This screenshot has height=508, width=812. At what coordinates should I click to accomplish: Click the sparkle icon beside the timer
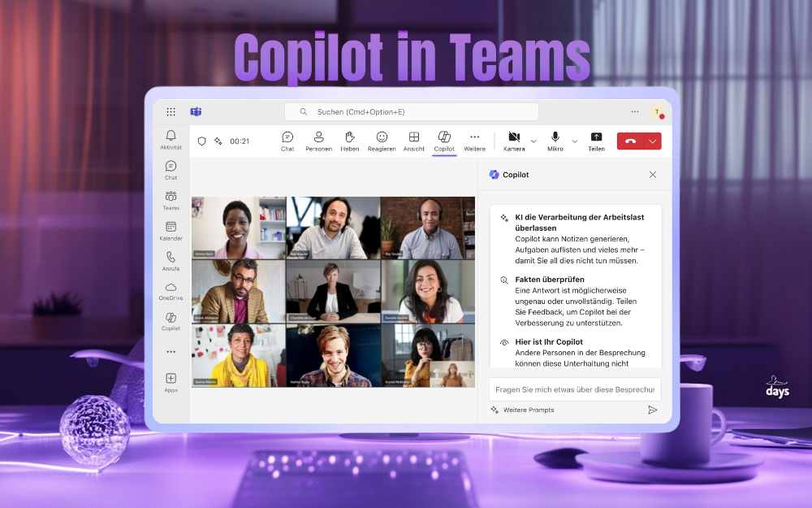tap(218, 141)
